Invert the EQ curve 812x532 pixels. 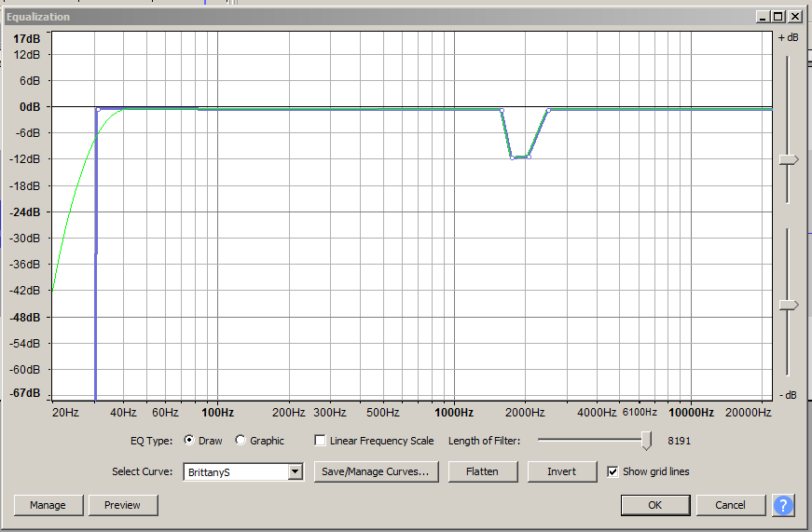(x=561, y=471)
